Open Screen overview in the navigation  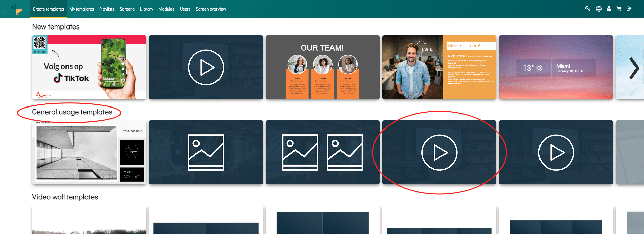point(211,9)
